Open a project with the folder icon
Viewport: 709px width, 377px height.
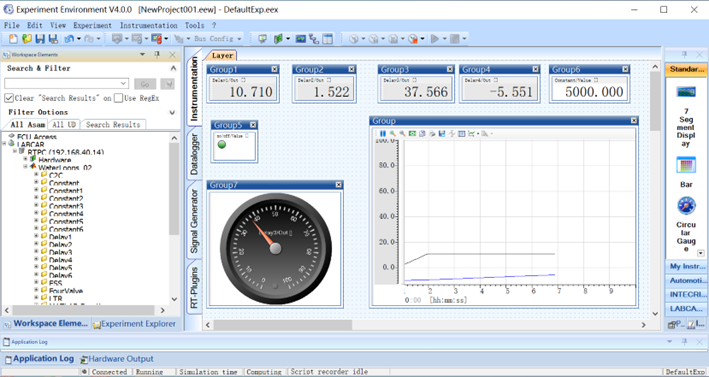27,39
